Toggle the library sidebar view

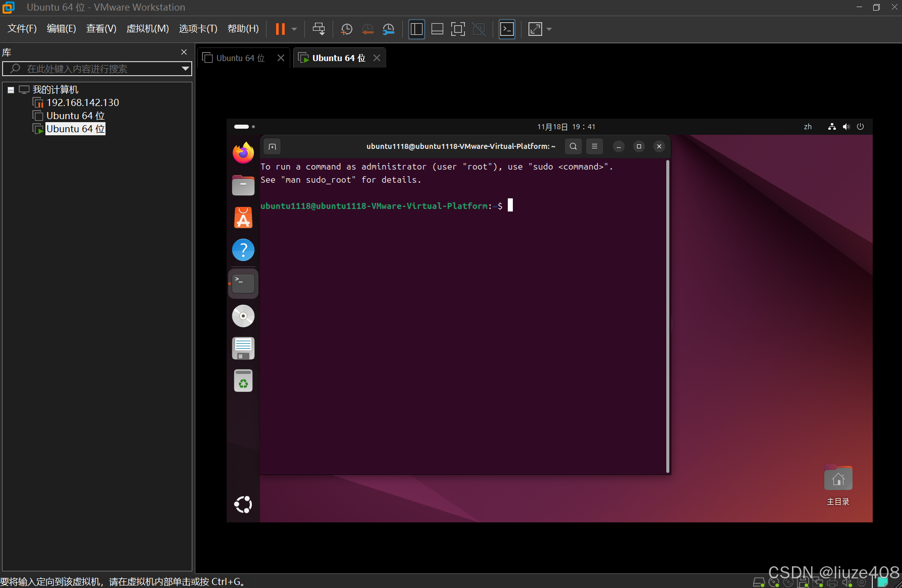click(416, 29)
